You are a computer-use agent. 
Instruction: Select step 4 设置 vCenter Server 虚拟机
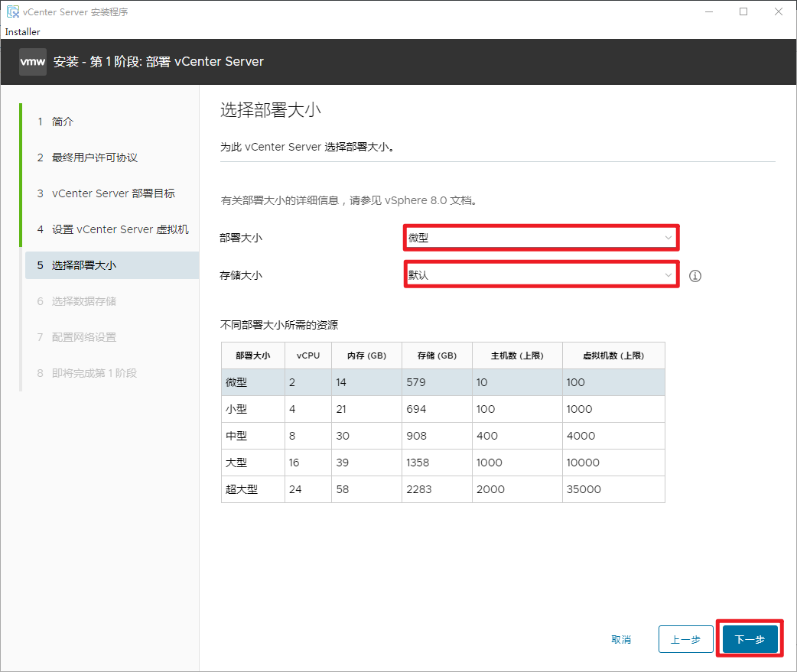(x=120, y=229)
